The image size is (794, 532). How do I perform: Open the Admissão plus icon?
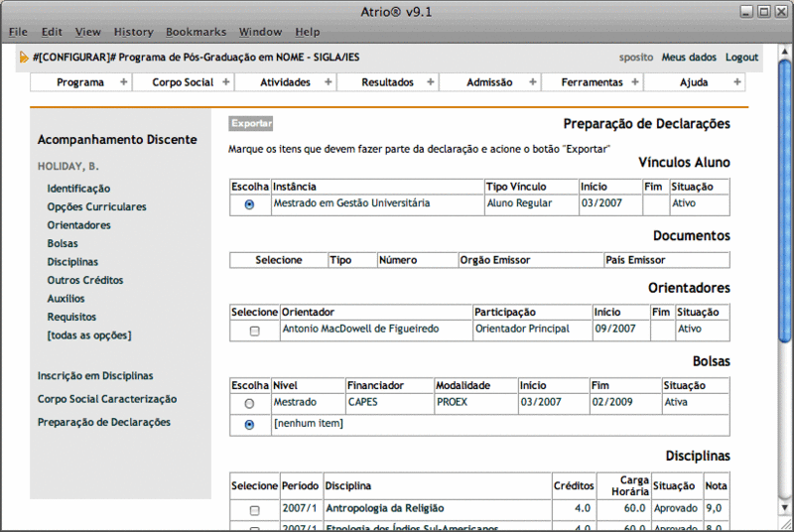pyautogui.click(x=532, y=82)
